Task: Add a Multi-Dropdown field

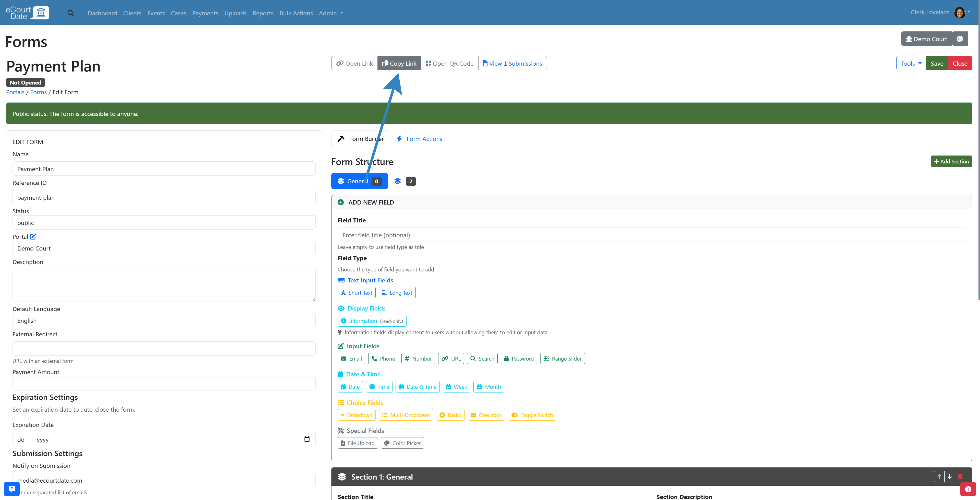Action: pos(406,415)
